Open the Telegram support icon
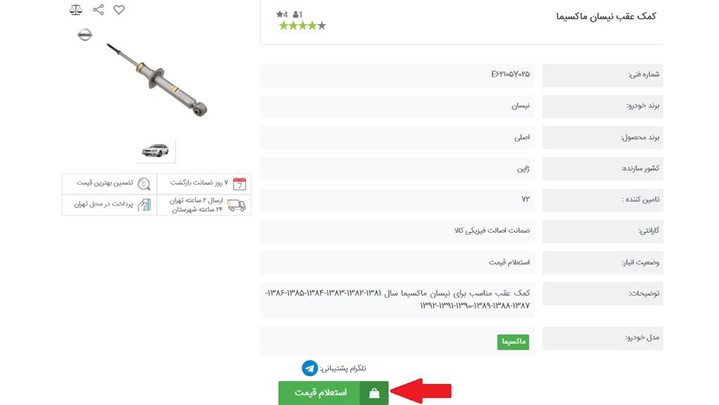This screenshot has height=405, width=719. (310, 368)
